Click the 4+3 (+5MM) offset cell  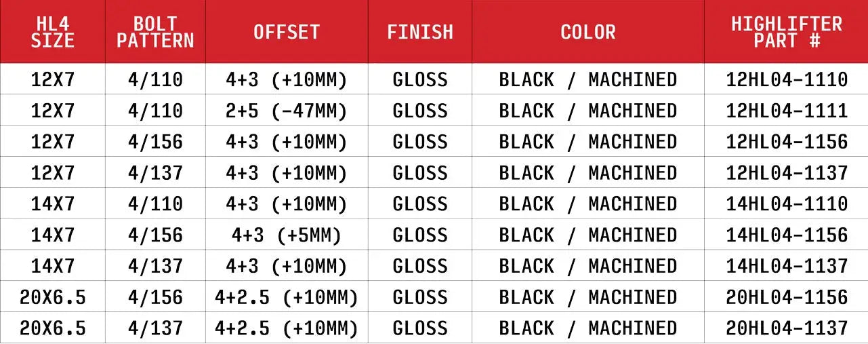click(286, 235)
